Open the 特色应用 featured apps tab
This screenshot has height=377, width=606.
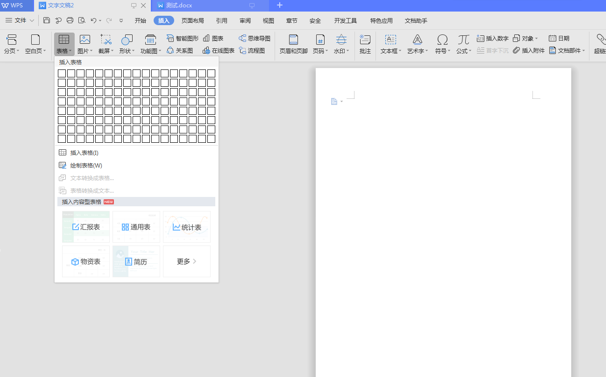point(381,20)
